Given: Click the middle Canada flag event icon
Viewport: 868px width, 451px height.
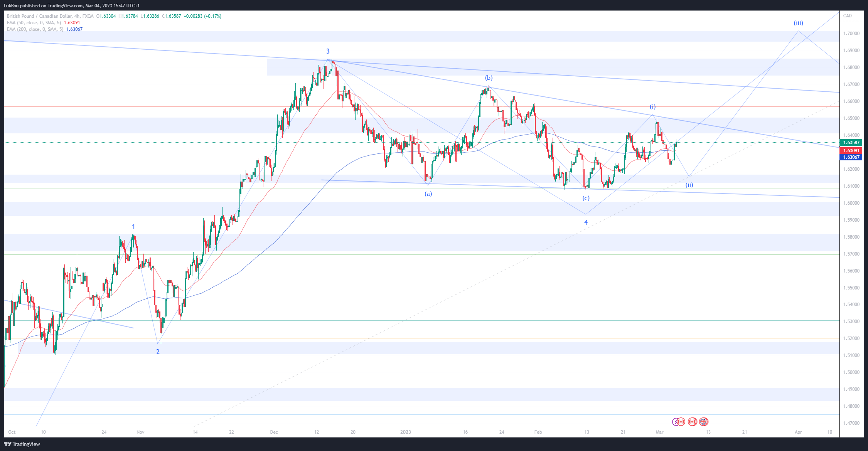Looking at the screenshot, I should pyautogui.click(x=693, y=422).
